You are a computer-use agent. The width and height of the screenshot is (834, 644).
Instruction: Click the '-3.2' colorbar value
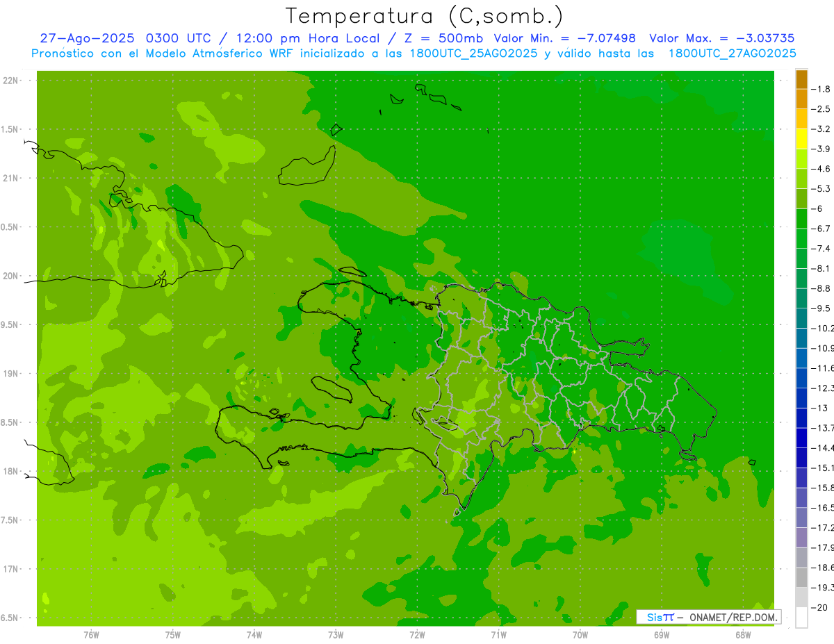tap(821, 129)
